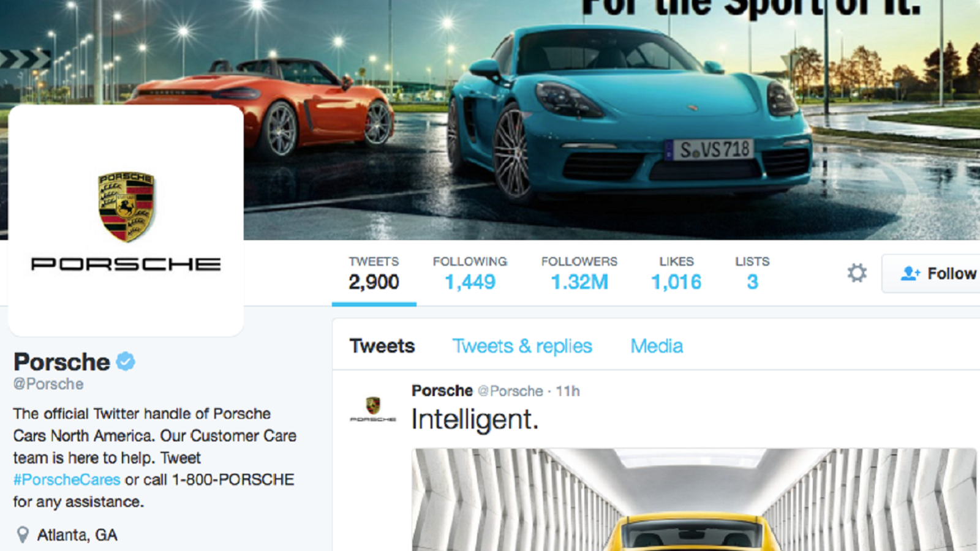
Task: Show the 1,016 Likes
Action: coord(676,273)
